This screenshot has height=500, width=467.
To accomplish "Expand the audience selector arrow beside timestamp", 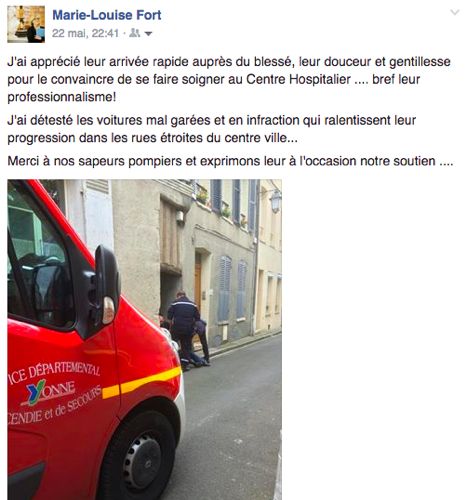I will click(x=149, y=34).
